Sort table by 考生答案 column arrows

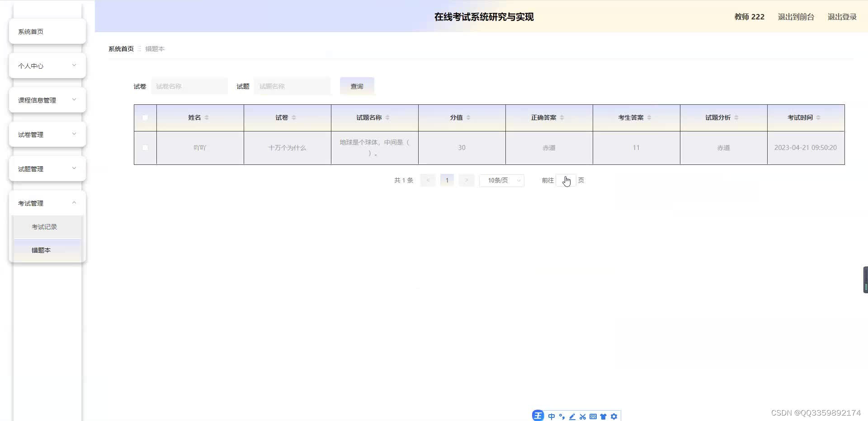click(649, 117)
